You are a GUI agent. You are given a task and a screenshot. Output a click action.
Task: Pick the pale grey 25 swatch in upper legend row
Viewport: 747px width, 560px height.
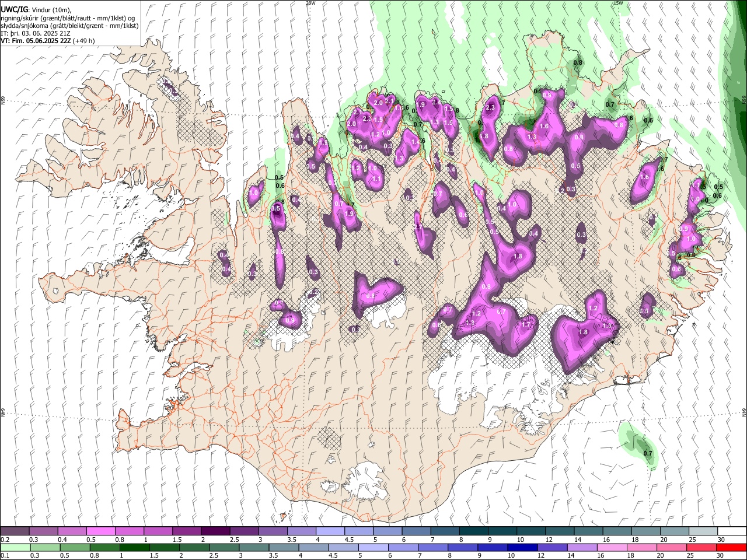[703, 531]
